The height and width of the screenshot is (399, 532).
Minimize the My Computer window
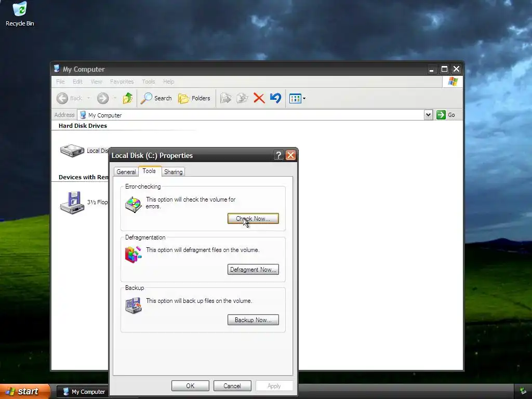click(432, 69)
